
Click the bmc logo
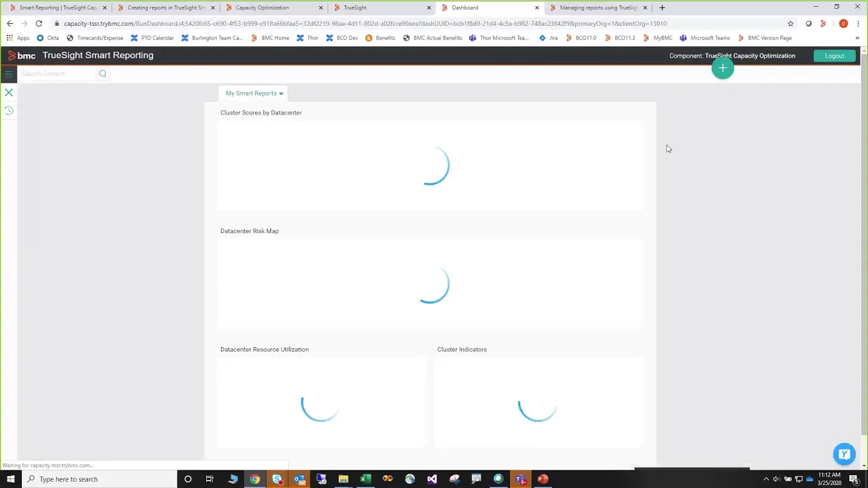point(22,56)
